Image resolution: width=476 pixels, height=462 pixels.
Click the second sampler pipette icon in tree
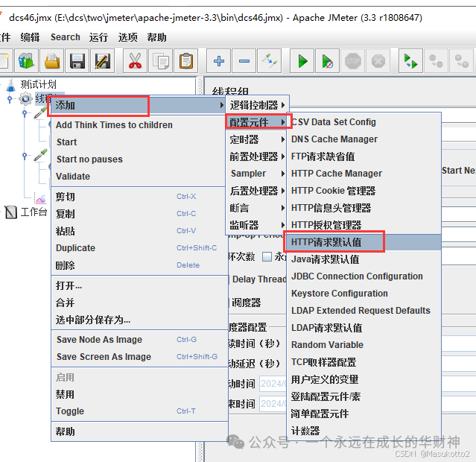pyautogui.click(x=41, y=155)
